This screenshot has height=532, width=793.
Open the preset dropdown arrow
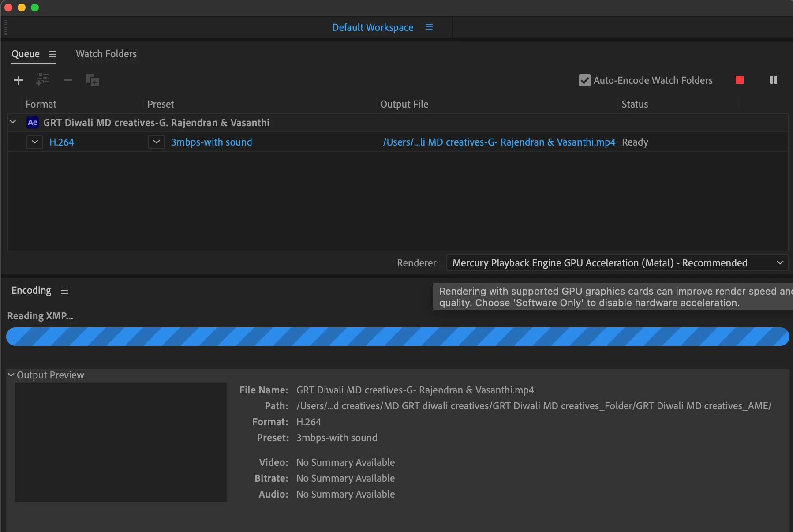(157, 142)
